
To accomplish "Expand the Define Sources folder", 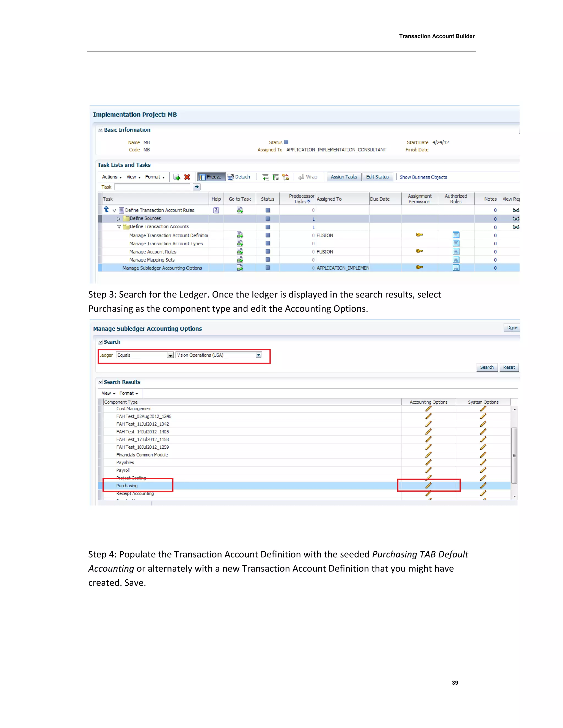I will (x=119, y=219).
